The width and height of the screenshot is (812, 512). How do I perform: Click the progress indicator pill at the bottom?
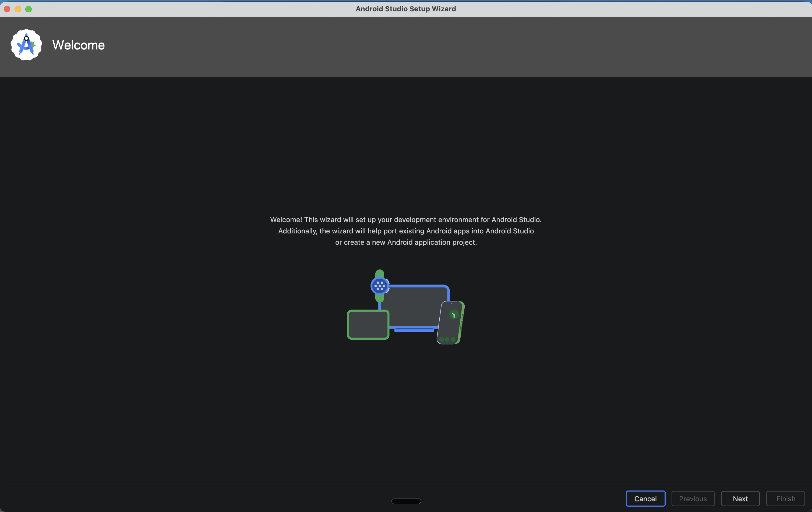pyautogui.click(x=406, y=501)
